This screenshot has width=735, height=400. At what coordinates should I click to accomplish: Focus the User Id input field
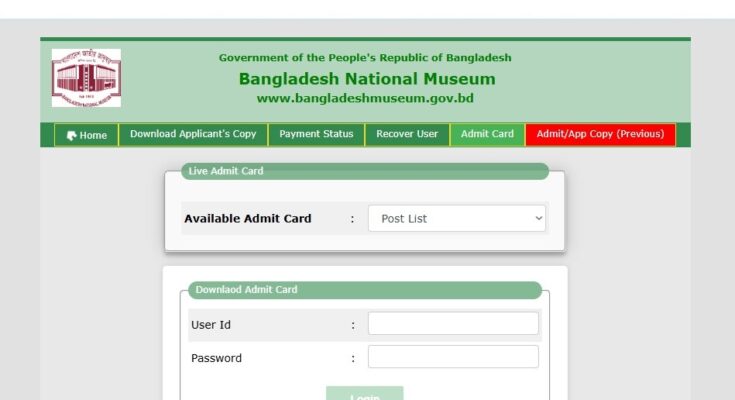pos(453,324)
